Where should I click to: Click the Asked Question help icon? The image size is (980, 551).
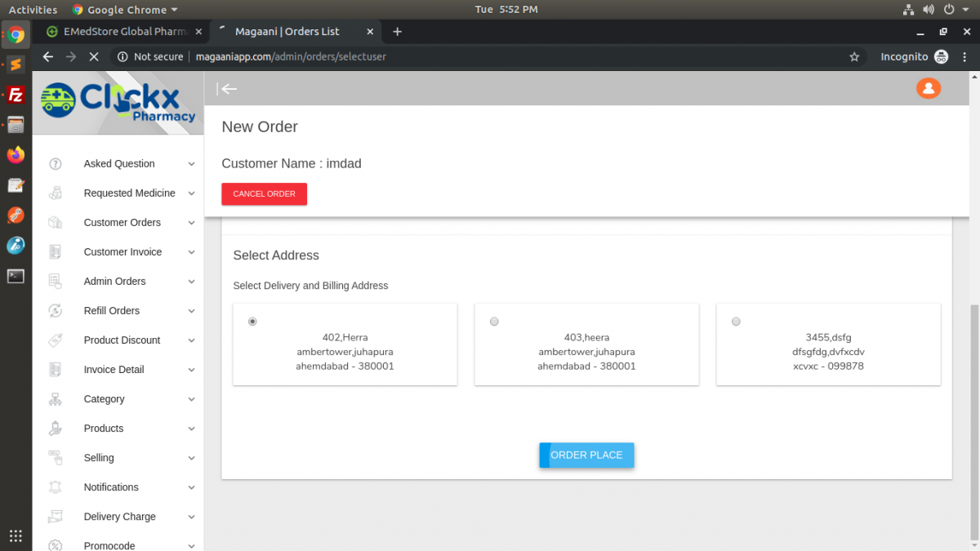pyautogui.click(x=56, y=164)
